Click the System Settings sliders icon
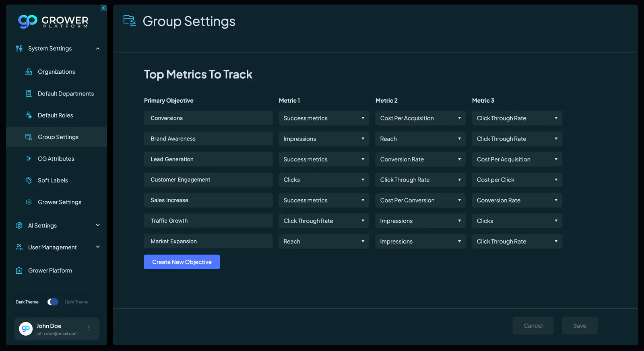Screen dimensions: 644x351 pyautogui.click(x=19, y=48)
